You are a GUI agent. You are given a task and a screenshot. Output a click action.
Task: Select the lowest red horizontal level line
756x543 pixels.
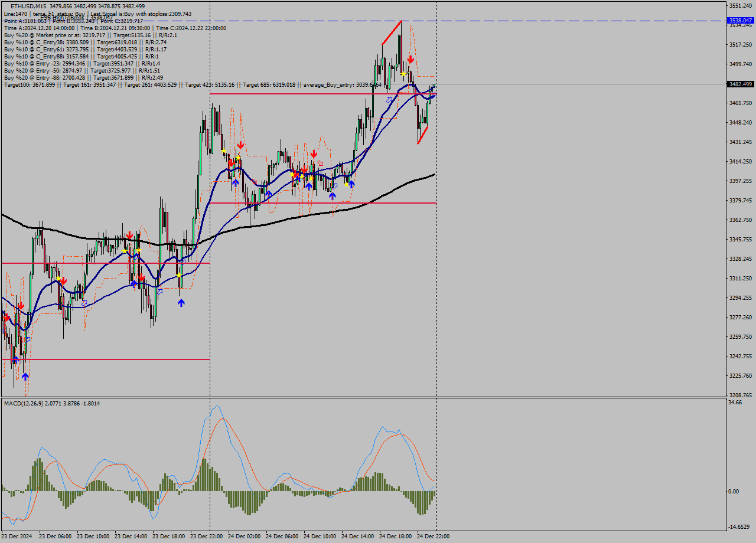[x=106, y=359]
